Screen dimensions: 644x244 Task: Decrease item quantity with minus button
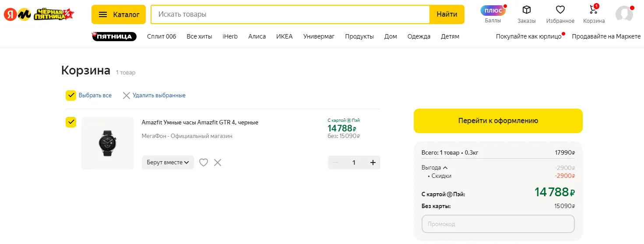click(x=335, y=163)
